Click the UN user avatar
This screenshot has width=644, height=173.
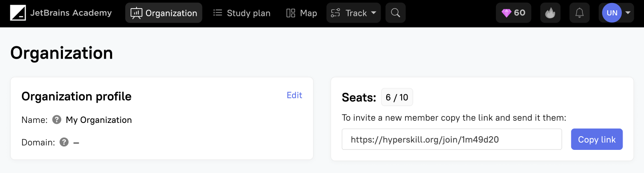[x=612, y=13]
